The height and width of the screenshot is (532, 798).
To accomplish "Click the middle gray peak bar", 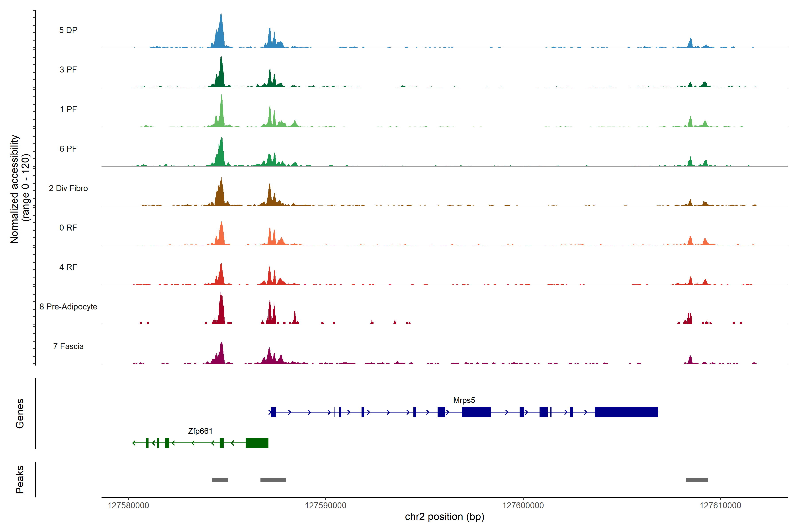I will click(x=273, y=480).
